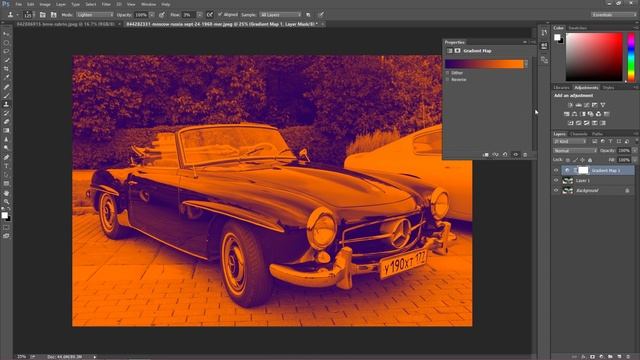Open the Flow slider dropdown in options bar
640x360 pixels.
coord(199,15)
